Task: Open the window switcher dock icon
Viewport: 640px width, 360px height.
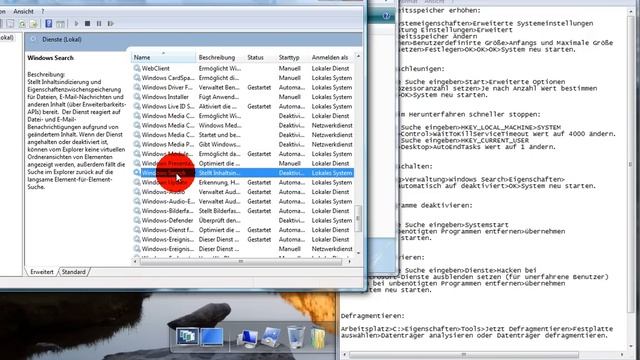Action: click(187, 337)
